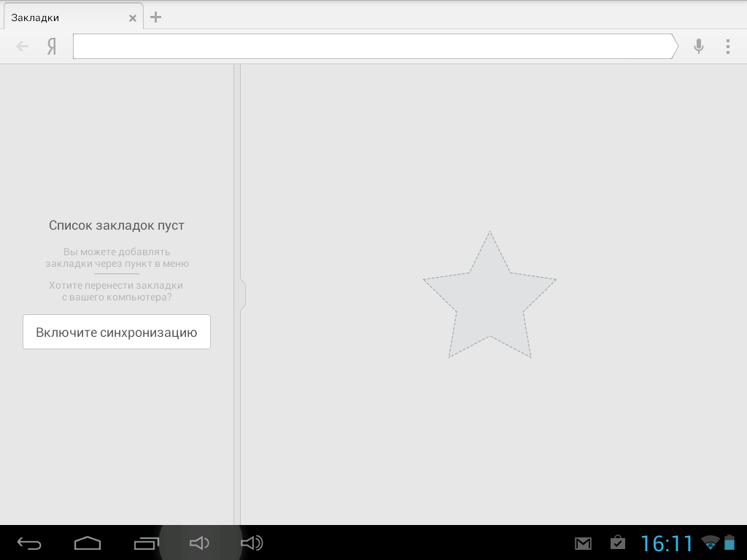The height and width of the screenshot is (560, 747).
Task: Focus the address bar field
Action: click(x=375, y=46)
